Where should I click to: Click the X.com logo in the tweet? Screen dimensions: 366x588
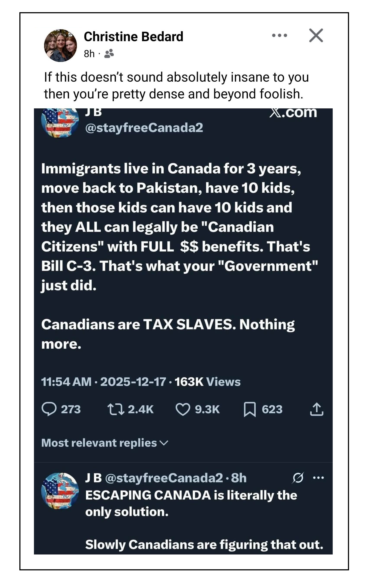pyautogui.click(x=293, y=113)
